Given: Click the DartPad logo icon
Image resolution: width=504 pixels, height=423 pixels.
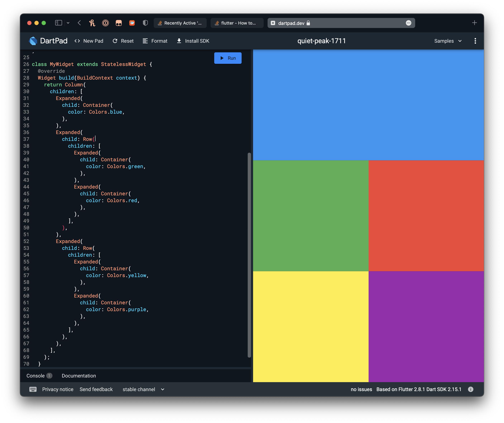Looking at the screenshot, I should 33,41.
